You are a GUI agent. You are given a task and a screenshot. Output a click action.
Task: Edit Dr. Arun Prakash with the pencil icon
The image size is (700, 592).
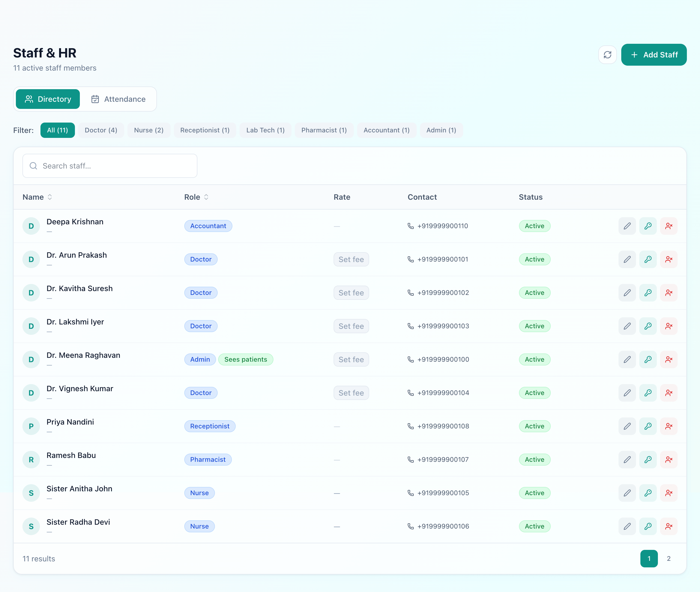tap(627, 259)
